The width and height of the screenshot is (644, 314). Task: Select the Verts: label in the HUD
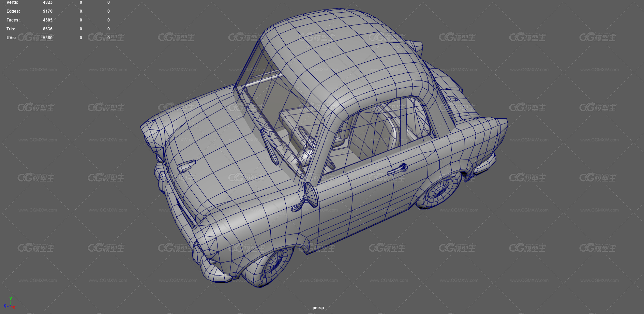click(12, 2)
